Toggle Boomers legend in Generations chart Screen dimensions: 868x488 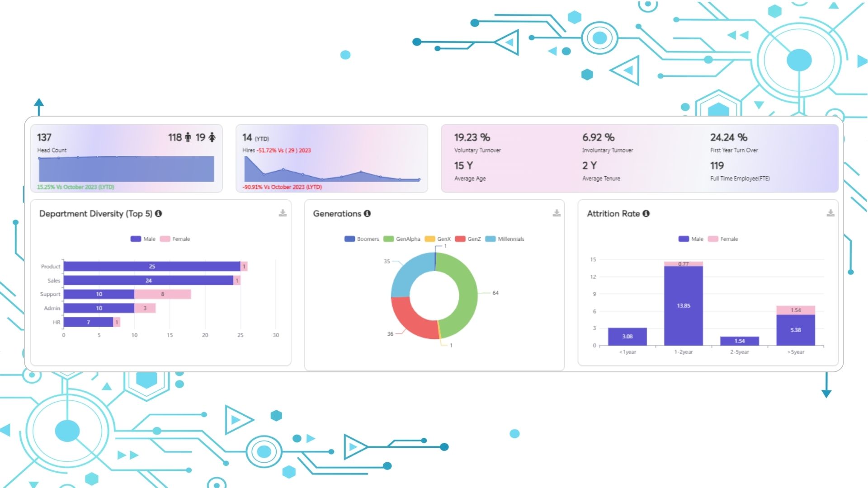pos(362,239)
